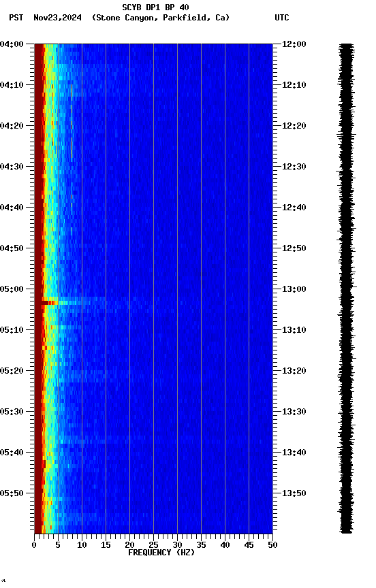Viewport: 376px width, 588px height.
Task: Click the frequency axis tick label '10'
Action: point(82,545)
